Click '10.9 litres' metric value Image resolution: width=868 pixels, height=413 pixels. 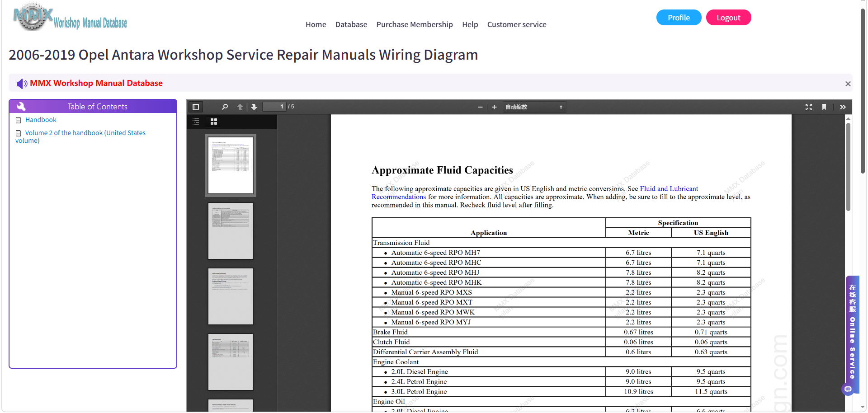pyautogui.click(x=638, y=392)
